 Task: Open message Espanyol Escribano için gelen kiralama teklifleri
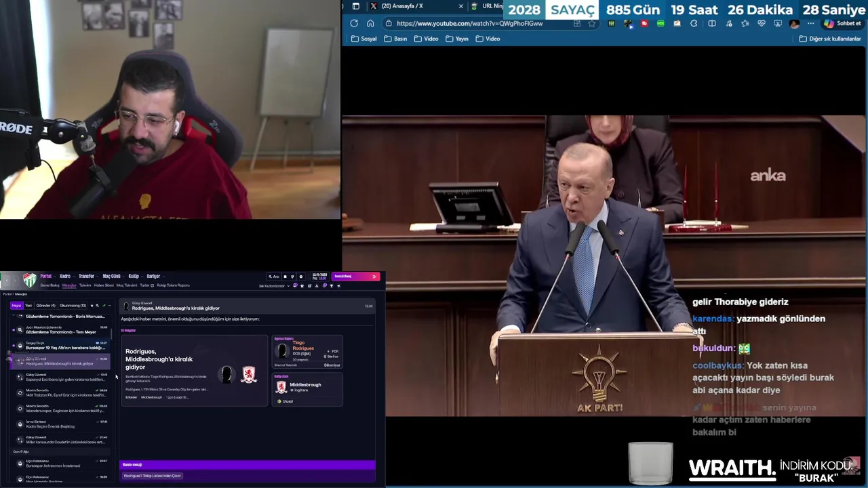tap(60, 377)
